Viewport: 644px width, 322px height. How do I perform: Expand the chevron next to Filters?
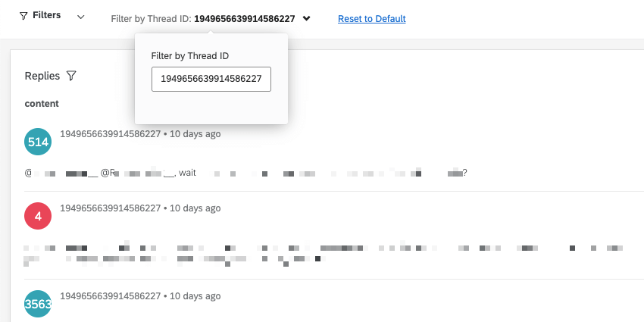(81, 17)
